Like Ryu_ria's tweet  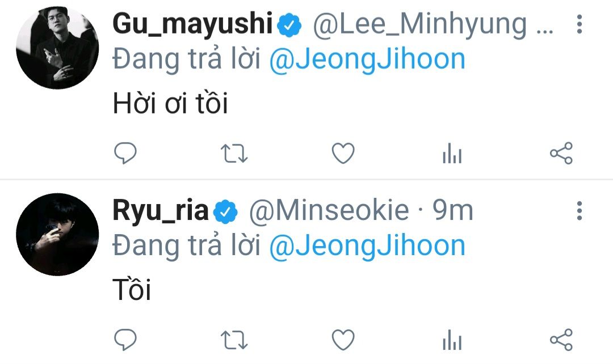pos(343,340)
